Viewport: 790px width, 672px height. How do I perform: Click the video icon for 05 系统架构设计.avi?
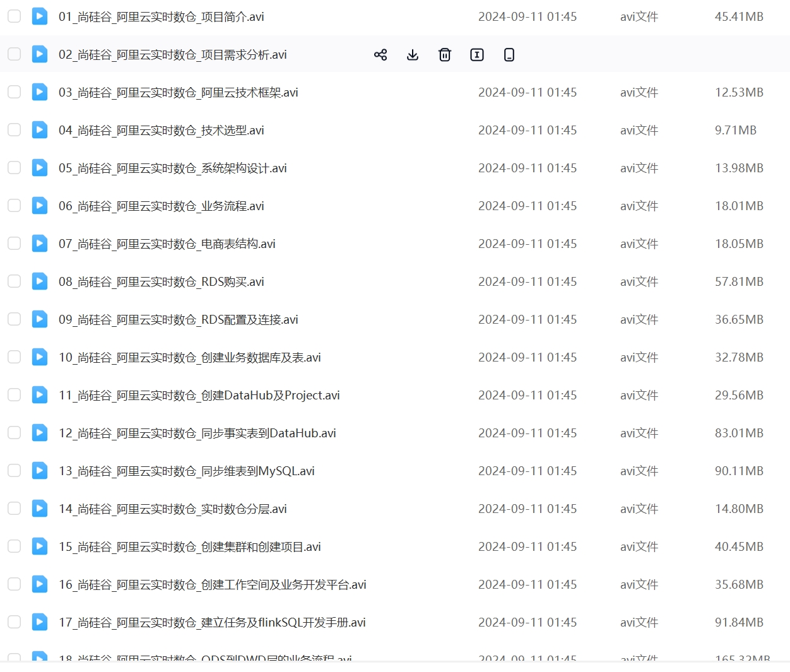[x=40, y=168]
